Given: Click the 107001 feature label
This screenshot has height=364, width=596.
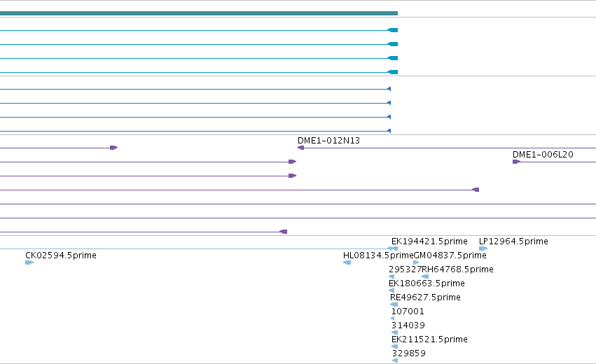Looking at the screenshot, I should pyautogui.click(x=408, y=311).
